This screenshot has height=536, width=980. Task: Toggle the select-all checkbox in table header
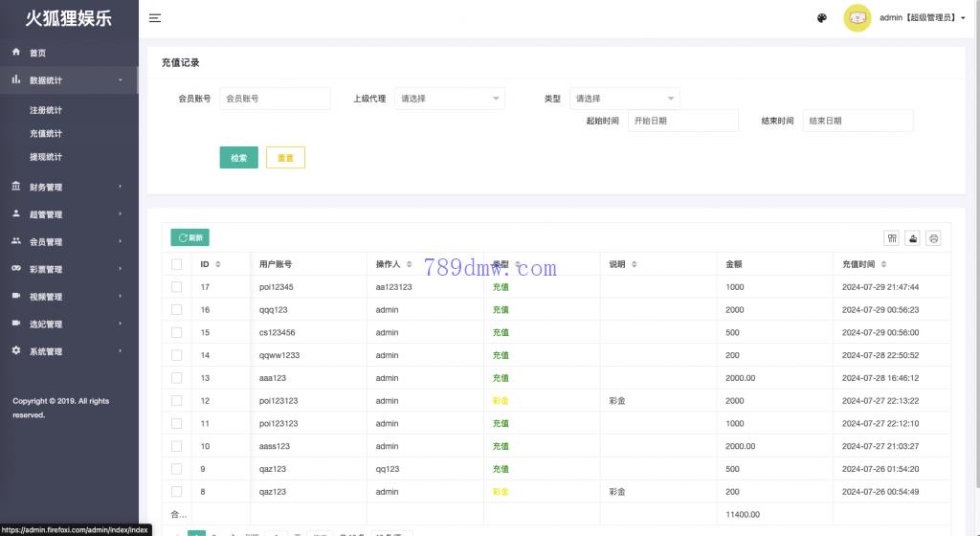click(176, 264)
